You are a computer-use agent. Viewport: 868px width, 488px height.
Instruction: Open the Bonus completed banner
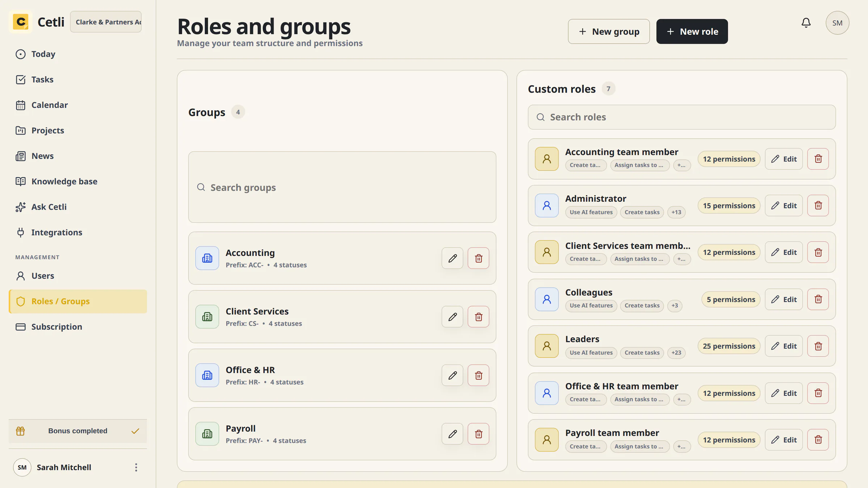(78, 431)
